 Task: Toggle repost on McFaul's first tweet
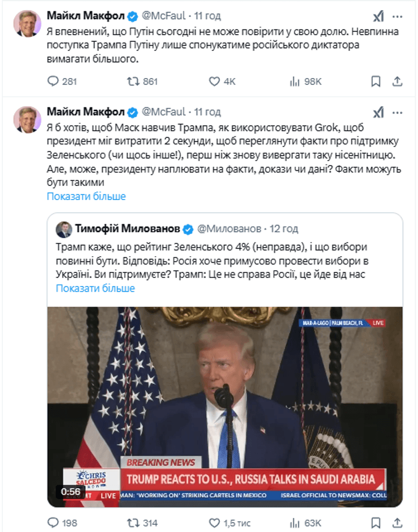(x=132, y=81)
